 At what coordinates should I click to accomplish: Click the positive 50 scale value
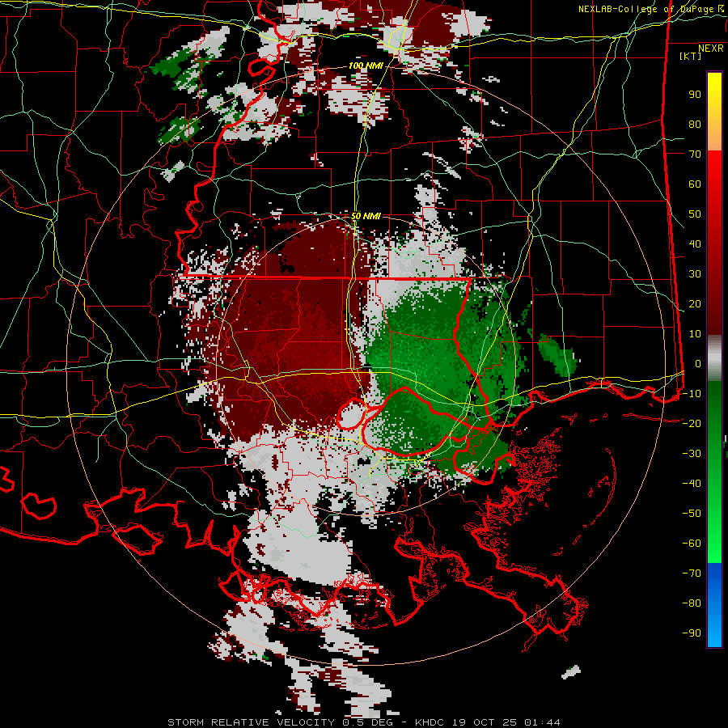(x=695, y=214)
